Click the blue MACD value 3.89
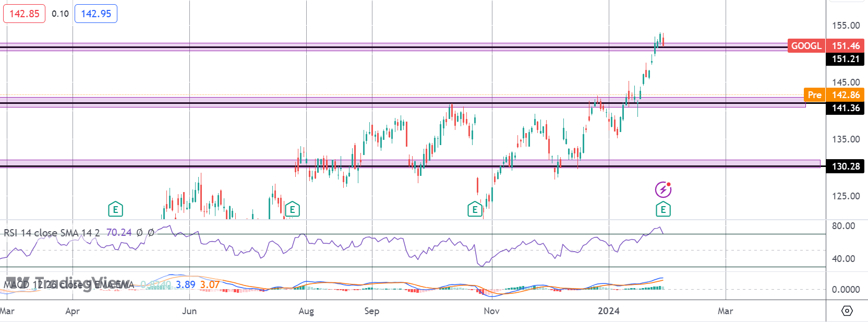This screenshot has height=322, width=868. click(185, 284)
